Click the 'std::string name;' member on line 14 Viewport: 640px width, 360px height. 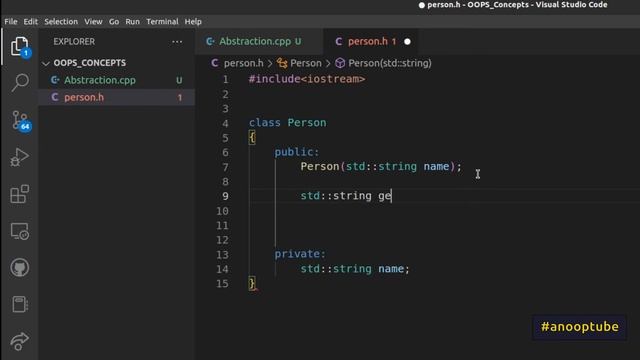coord(355,269)
